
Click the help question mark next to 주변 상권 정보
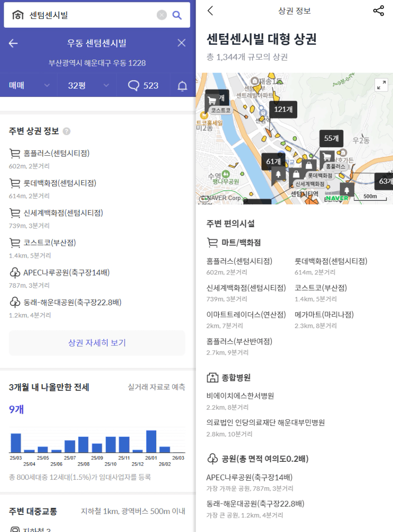[x=67, y=131]
